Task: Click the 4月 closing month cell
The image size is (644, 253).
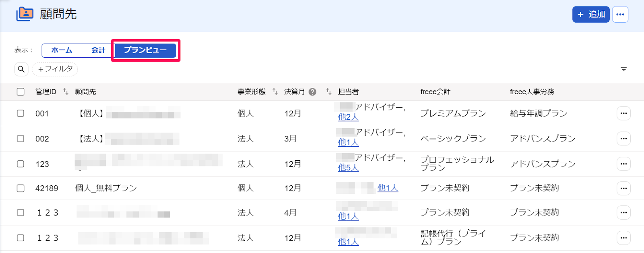Action: (290, 212)
